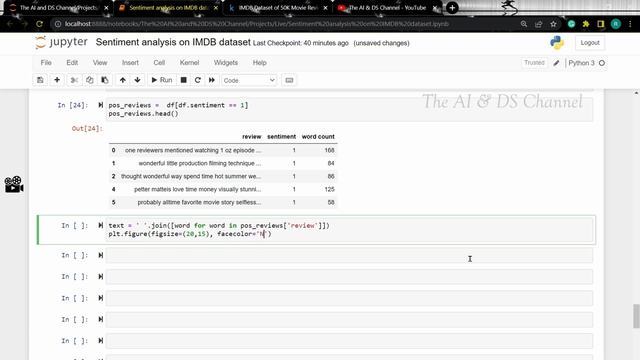Click row 'wonderful little production filming technique'
640x360 pixels.
(x=223, y=163)
